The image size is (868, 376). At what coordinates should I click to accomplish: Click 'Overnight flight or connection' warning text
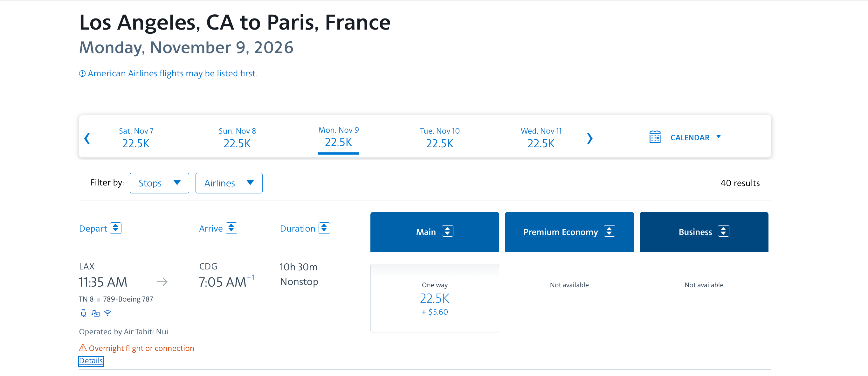tap(141, 348)
